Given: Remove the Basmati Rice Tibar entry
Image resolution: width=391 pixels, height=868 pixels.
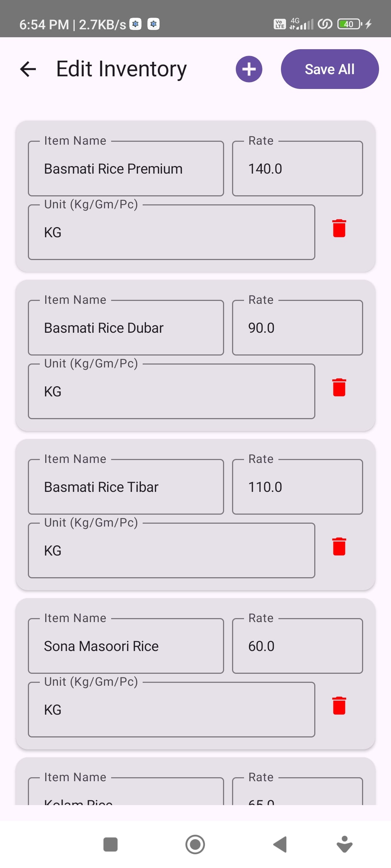Looking at the screenshot, I should [339, 546].
